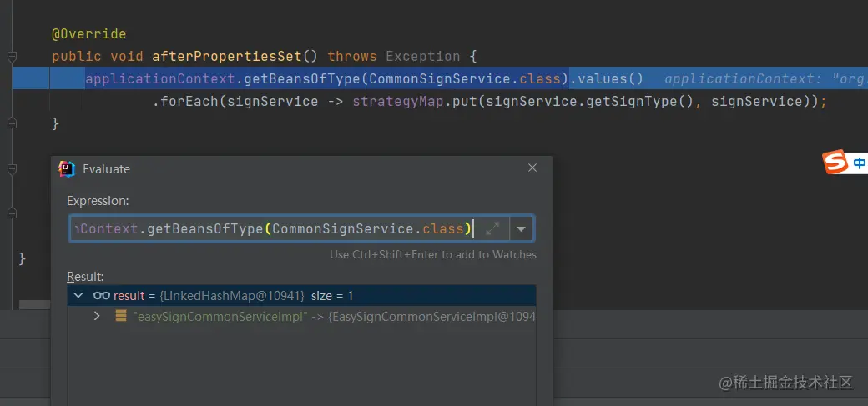Click fold end marker at method closing brace

13,124
